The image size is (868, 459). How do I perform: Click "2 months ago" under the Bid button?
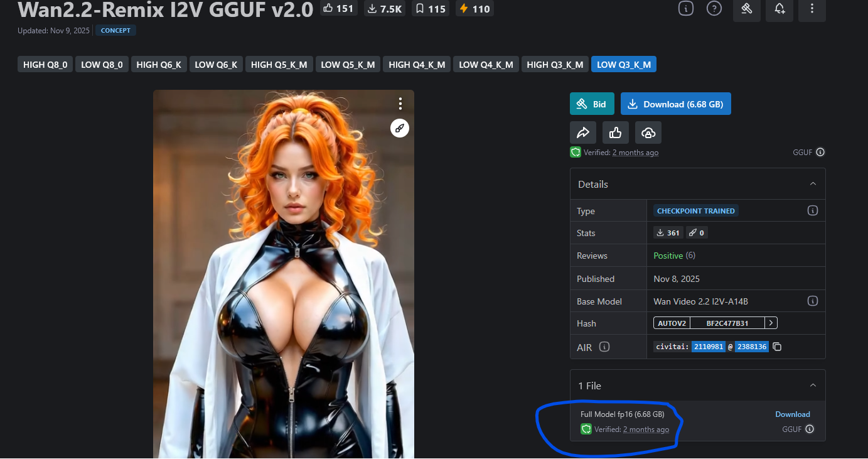pyautogui.click(x=636, y=153)
